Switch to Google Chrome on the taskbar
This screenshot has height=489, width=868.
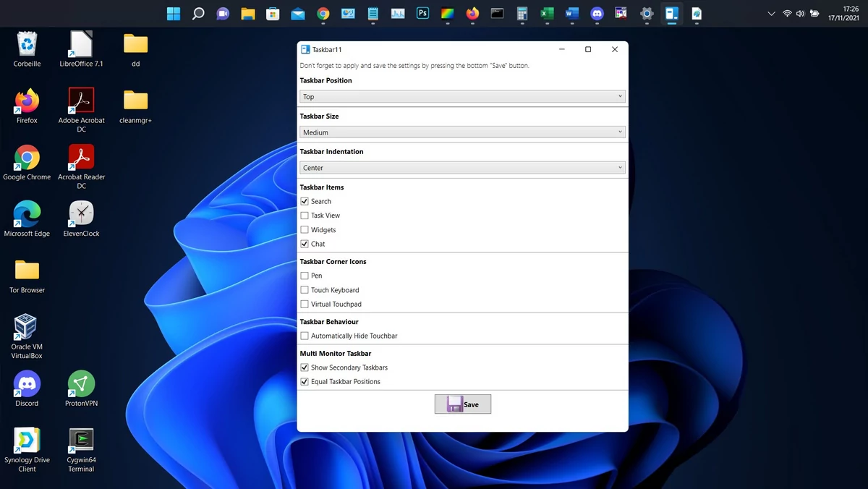pos(323,13)
